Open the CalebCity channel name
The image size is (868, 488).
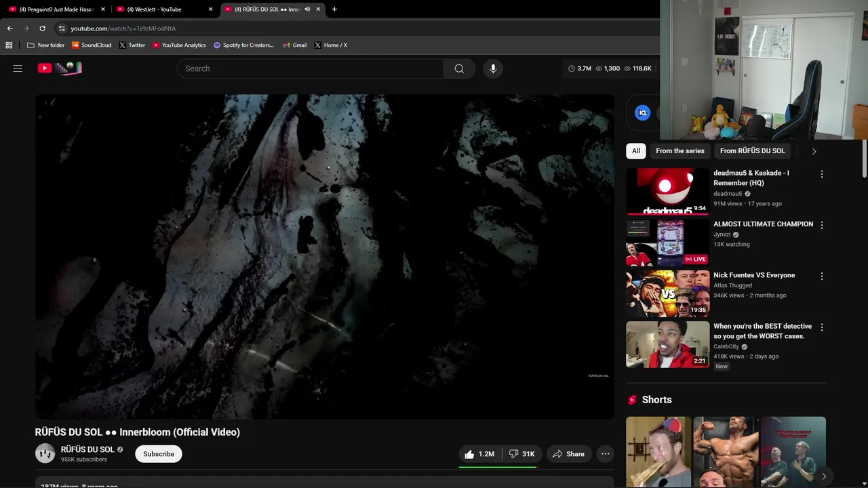(726, 346)
